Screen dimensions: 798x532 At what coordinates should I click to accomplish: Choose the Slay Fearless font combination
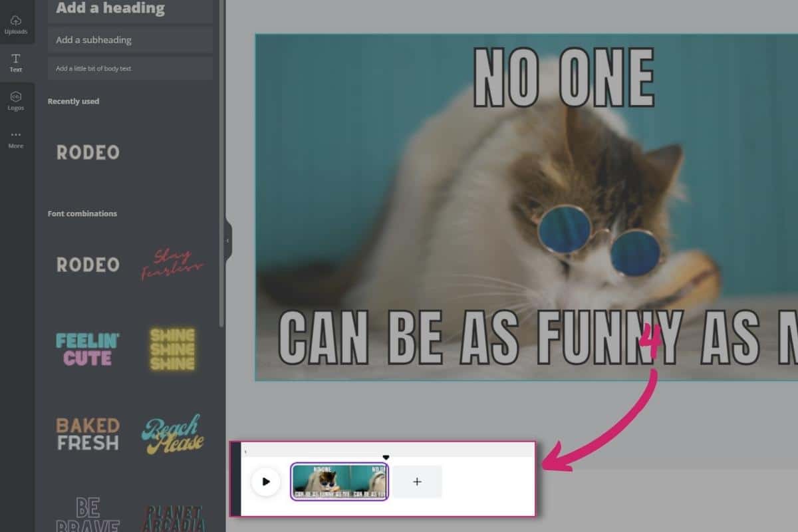coord(172,265)
